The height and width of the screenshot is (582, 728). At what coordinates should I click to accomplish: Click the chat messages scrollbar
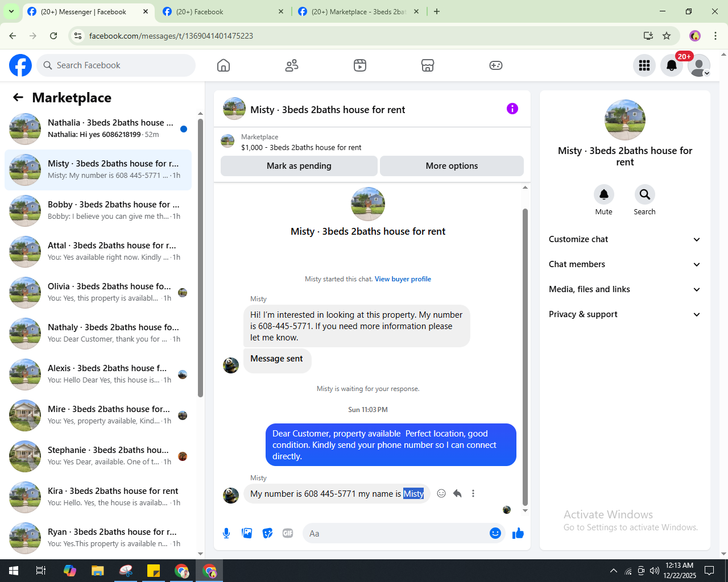[x=525, y=357]
